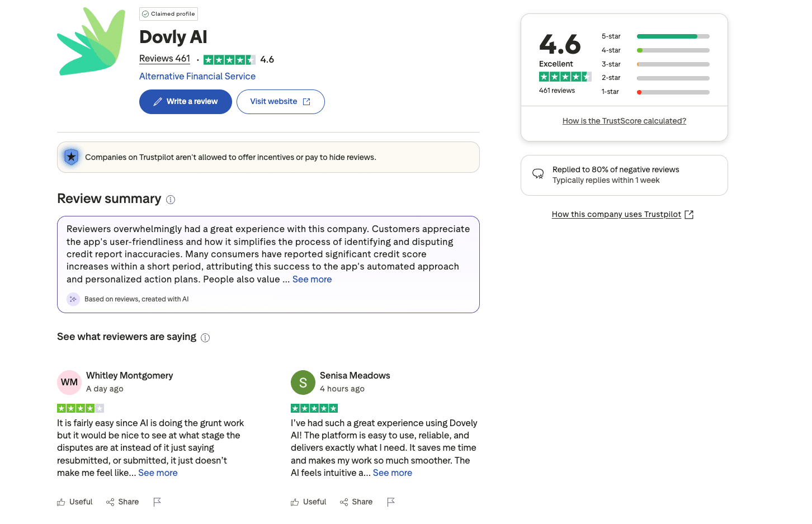Click the info icon beside 'See what reviewers are saying'
This screenshot has height=524, width=812.
[205, 337]
